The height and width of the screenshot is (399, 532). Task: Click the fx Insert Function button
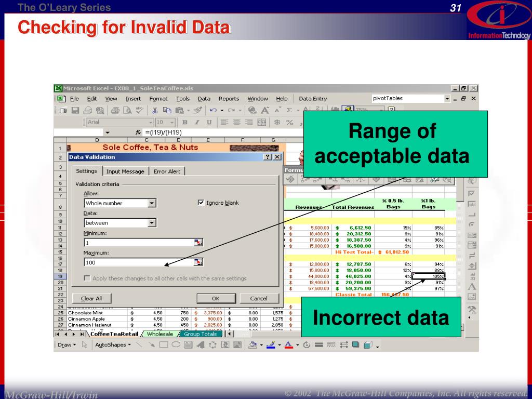(x=138, y=132)
